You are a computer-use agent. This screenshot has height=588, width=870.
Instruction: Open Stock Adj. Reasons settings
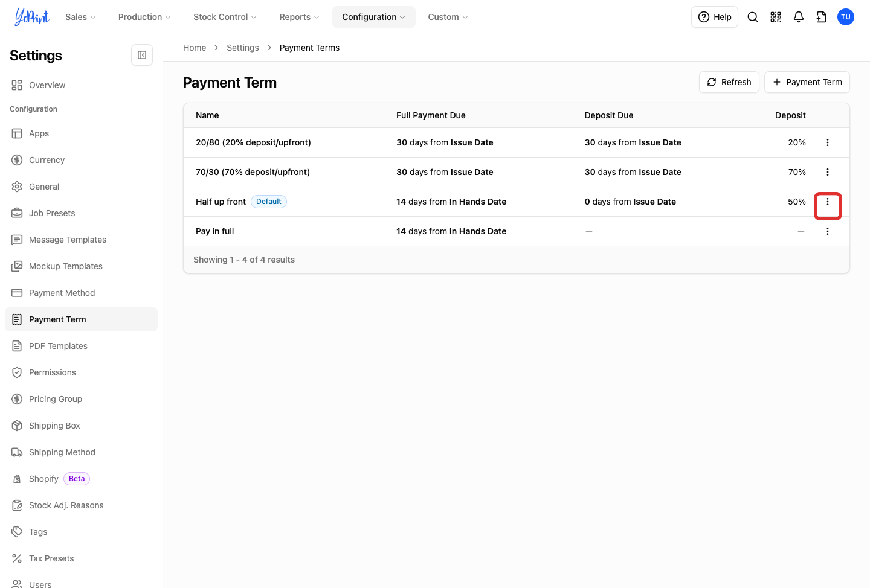coord(81,505)
